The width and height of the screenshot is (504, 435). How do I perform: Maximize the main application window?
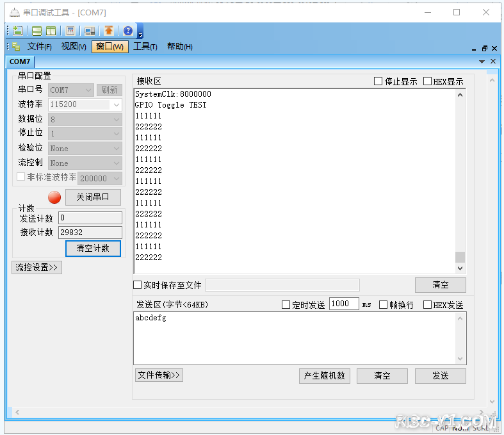pyautogui.click(x=457, y=13)
